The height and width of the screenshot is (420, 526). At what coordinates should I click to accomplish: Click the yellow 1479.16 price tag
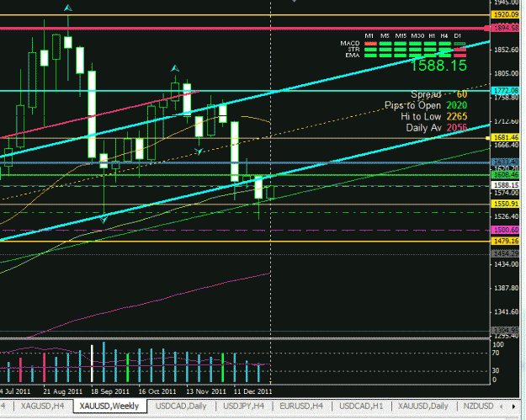coord(505,241)
